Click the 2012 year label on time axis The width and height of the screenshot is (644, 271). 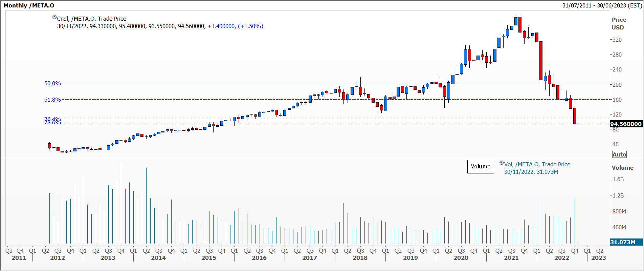[58, 258]
